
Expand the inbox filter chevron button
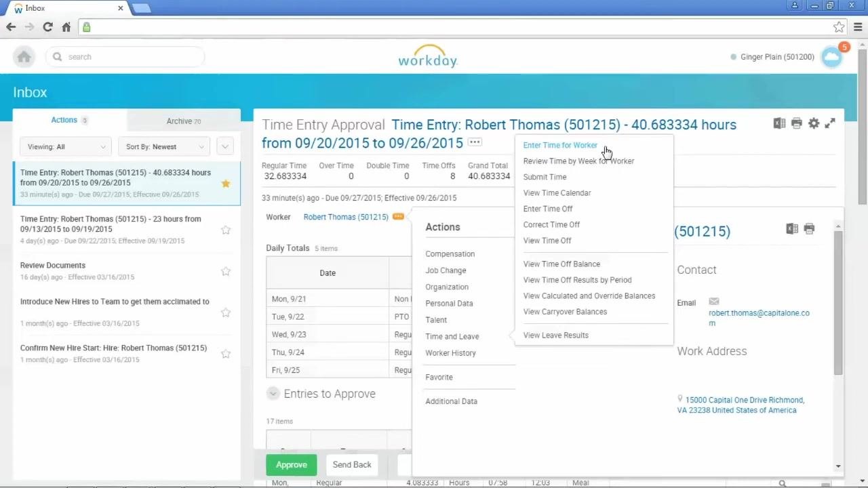(x=225, y=146)
